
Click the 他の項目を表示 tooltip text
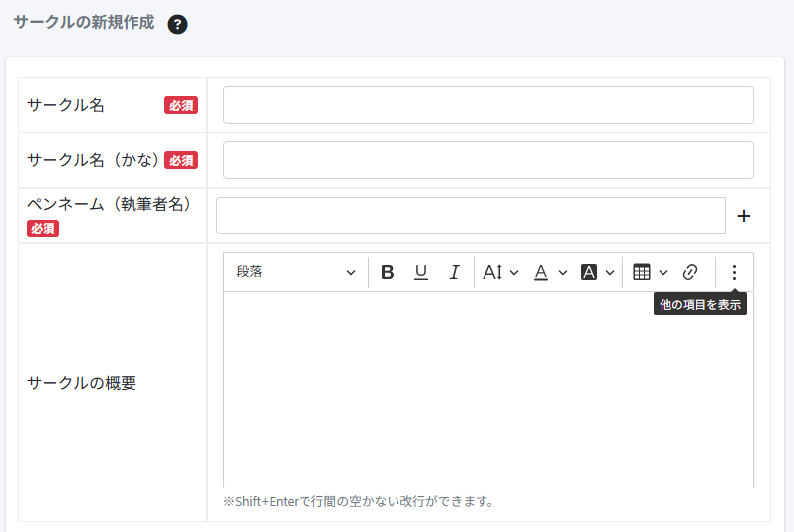click(700, 305)
